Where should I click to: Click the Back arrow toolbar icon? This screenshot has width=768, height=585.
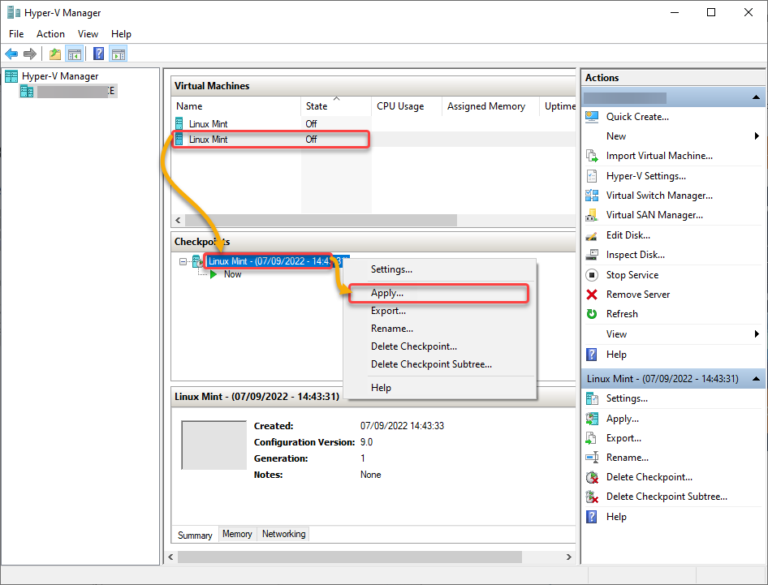[x=12, y=54]
